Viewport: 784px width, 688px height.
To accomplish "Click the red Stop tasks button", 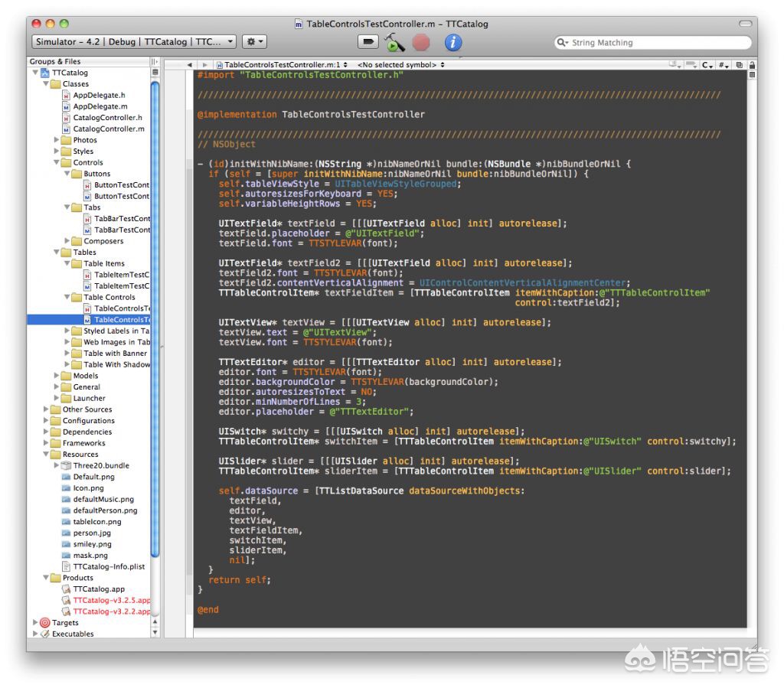I will (421, 42).
